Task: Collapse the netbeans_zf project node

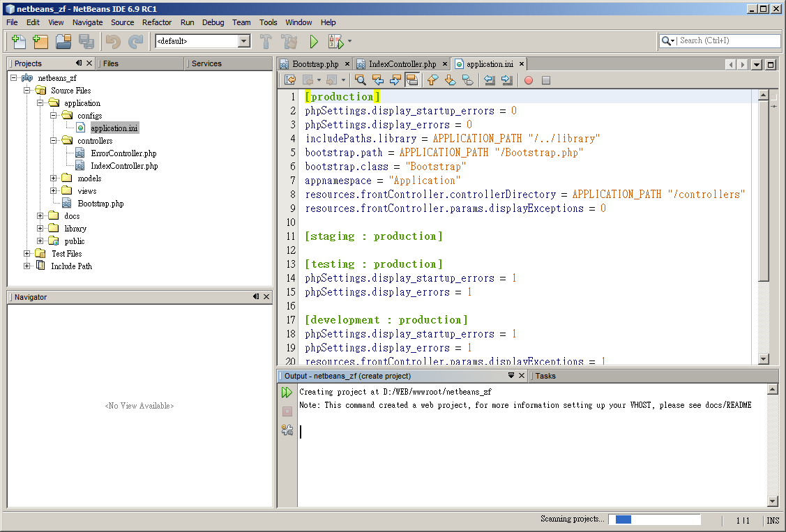Action: 14,77
